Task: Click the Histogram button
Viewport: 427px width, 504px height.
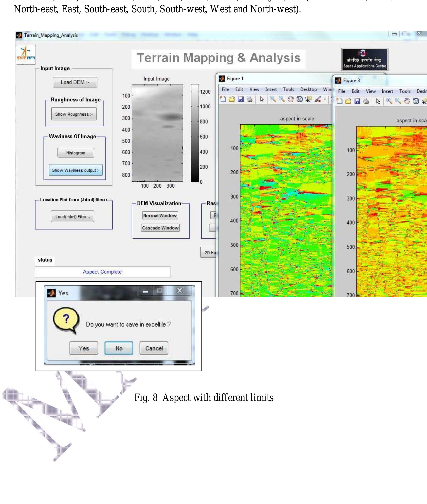Action: (x=76, y=153)
